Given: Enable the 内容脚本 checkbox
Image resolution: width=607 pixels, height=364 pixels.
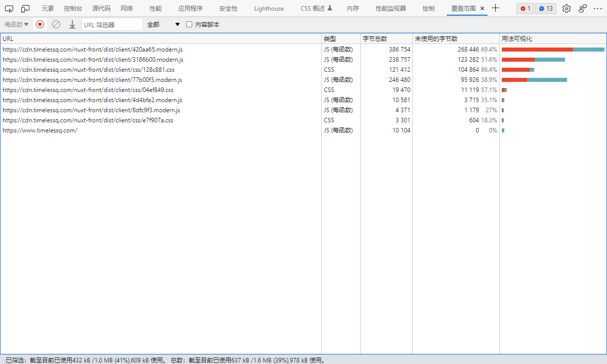Looking at the screenshot, I should click(x=189, y=24).
